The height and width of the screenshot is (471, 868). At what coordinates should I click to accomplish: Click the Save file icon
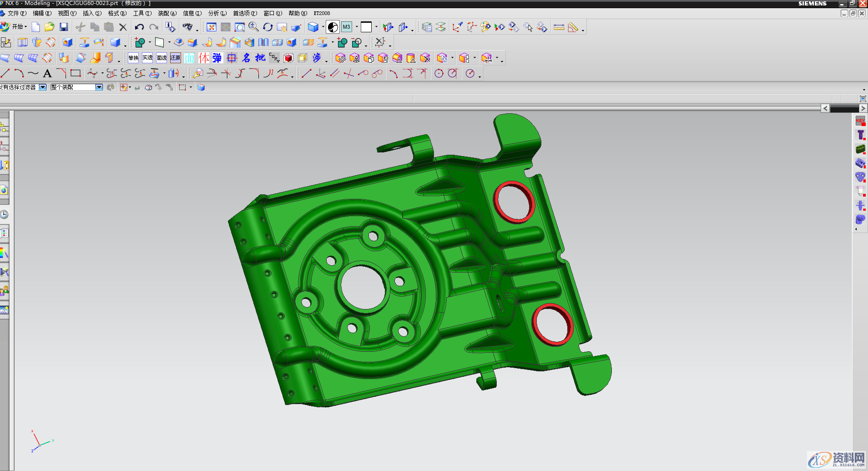tap(64, 27)
